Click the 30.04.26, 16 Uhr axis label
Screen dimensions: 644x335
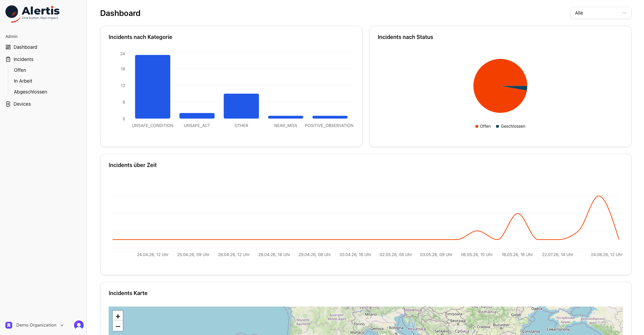(355, 255)
